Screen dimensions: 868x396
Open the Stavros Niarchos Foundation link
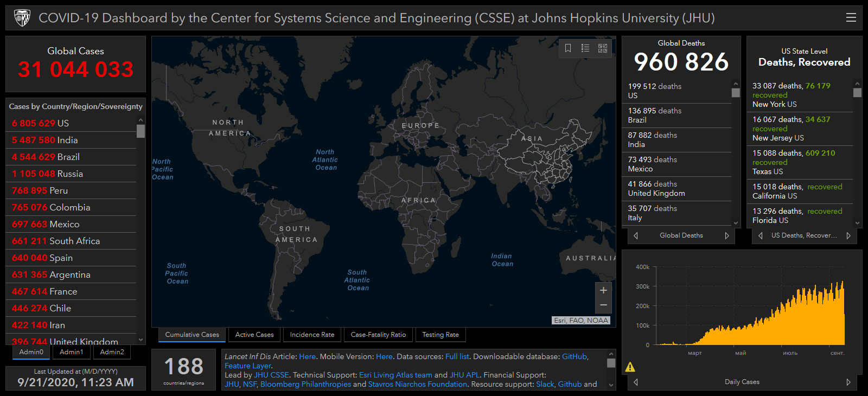tap(418, 384)
